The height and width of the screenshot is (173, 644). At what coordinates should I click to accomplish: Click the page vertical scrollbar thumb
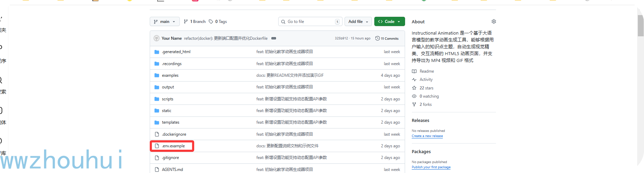(640, 26)
